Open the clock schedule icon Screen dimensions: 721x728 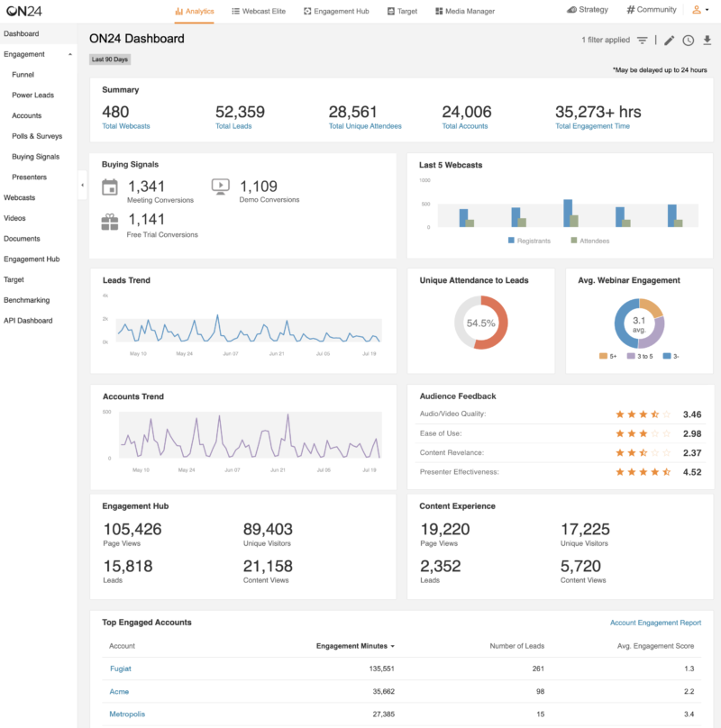point(688,41)
